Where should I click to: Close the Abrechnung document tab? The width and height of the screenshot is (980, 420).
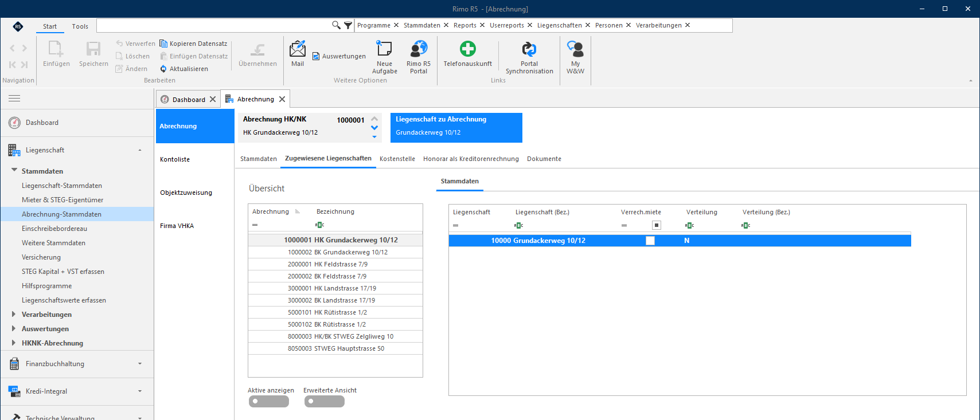coord(282,99)
